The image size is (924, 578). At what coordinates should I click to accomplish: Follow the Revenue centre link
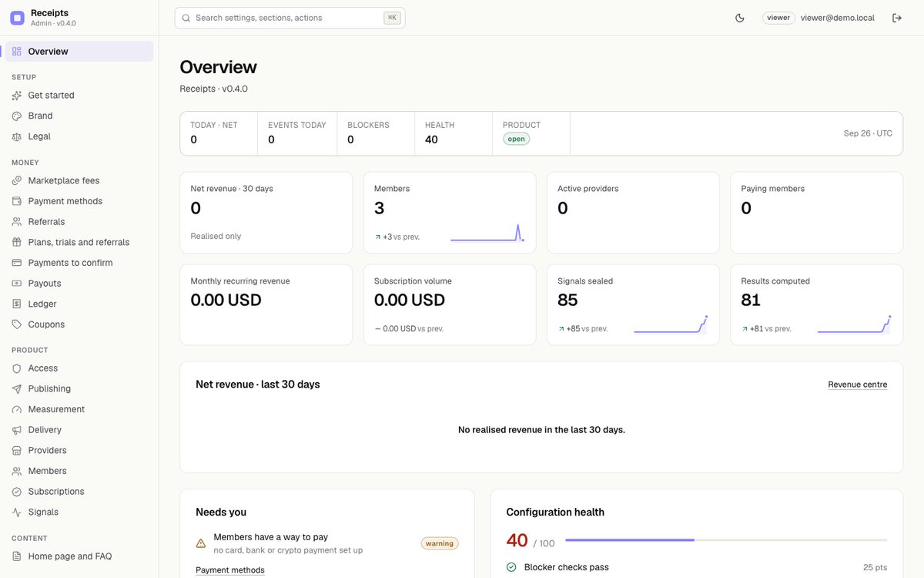click(x=858, y=385)
